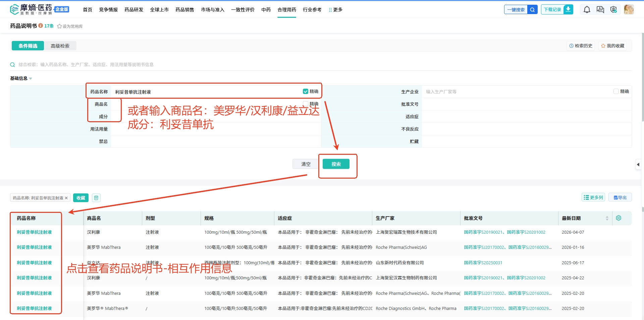Screen dimensions: 644x320
Task: Click the customer service icon in the header
Action: coord(613,10)
